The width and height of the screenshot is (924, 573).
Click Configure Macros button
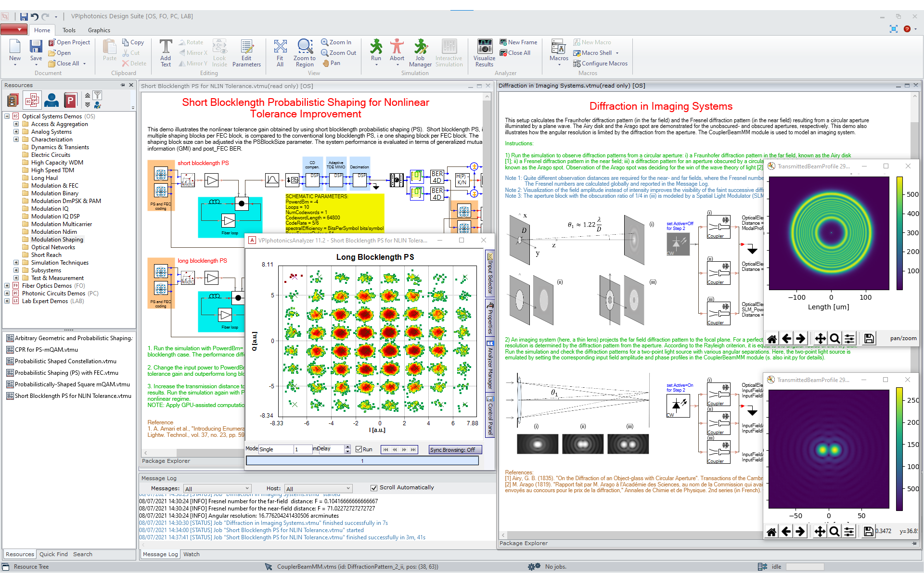point(600,64)
